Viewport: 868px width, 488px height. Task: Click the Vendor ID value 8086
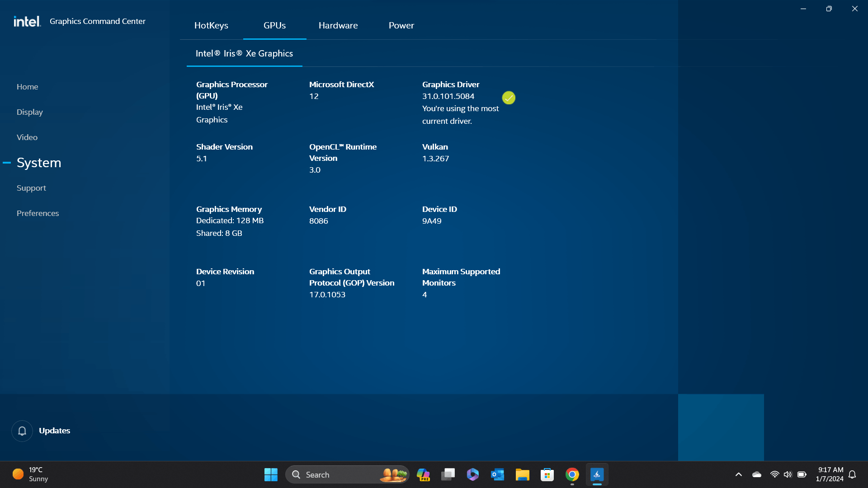pyautogui.click(x=319, y=221)
